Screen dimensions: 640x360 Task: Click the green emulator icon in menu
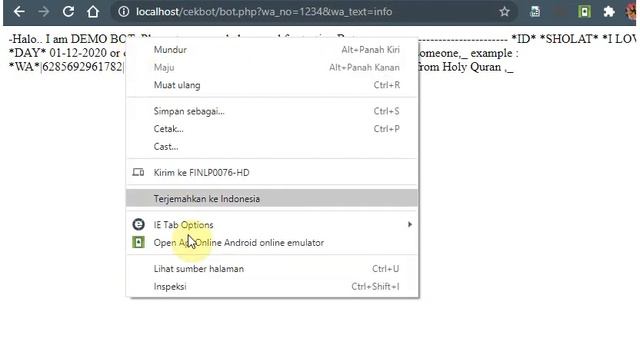click(138, 242)
